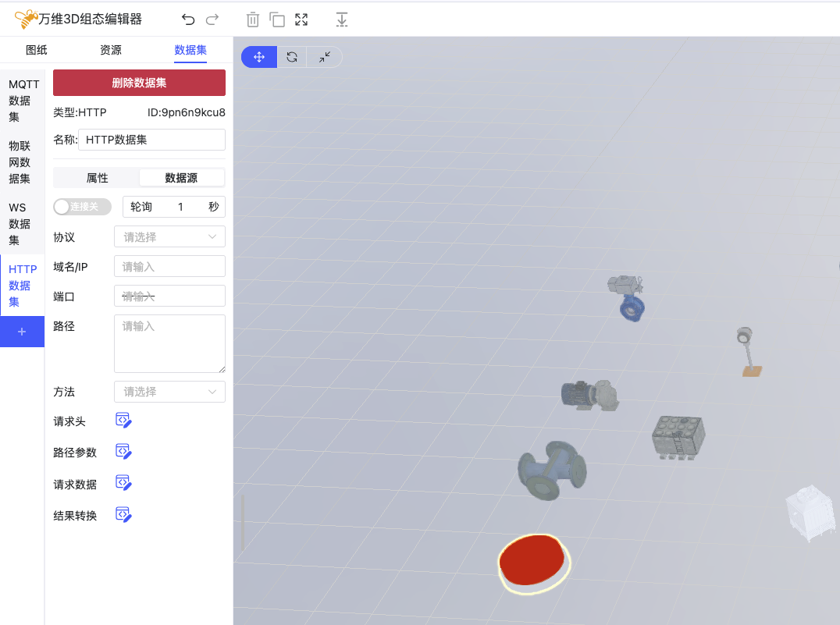Select the move/translate tool in viewport
Screen dimensions: 840x625
[259, 57]
